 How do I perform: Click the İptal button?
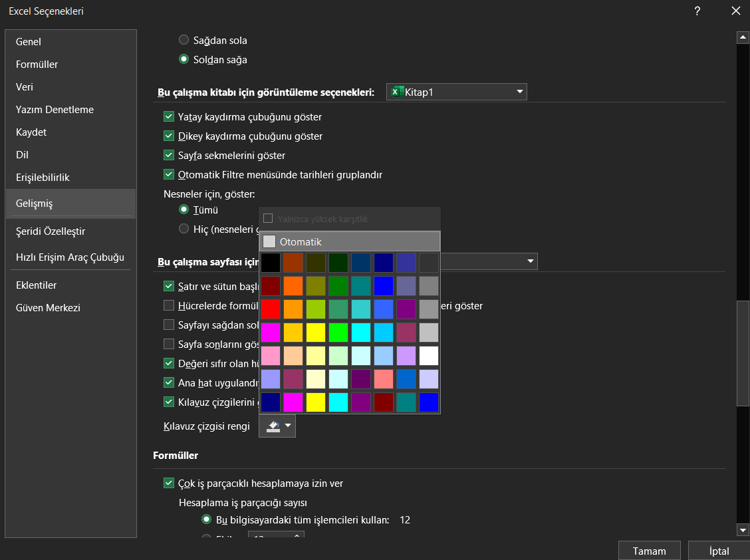[718, 551]
